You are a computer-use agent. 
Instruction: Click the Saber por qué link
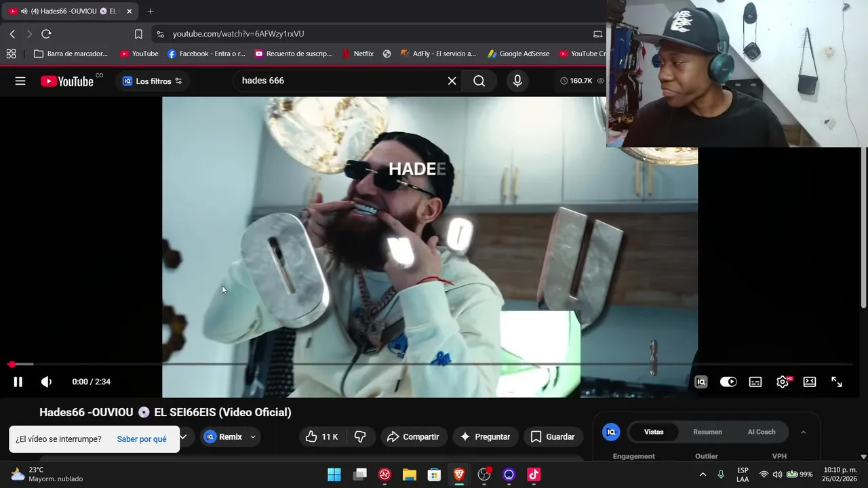point(142,439)
